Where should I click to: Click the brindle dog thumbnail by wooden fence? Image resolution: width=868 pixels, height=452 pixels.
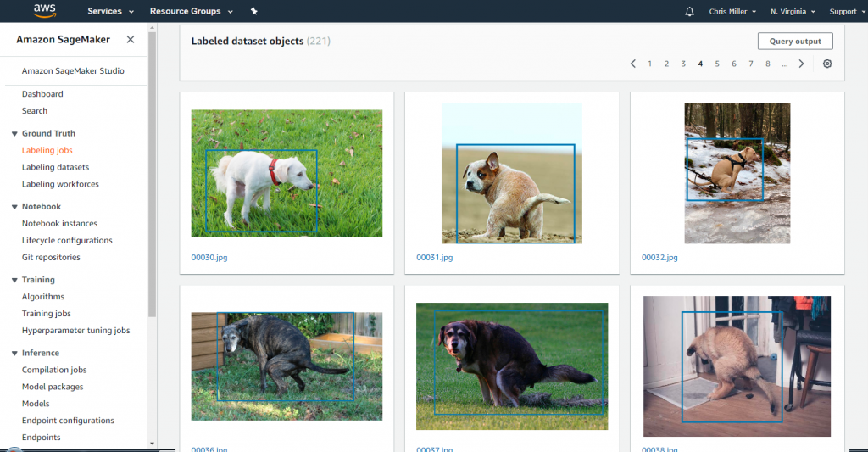pos(287,366)
